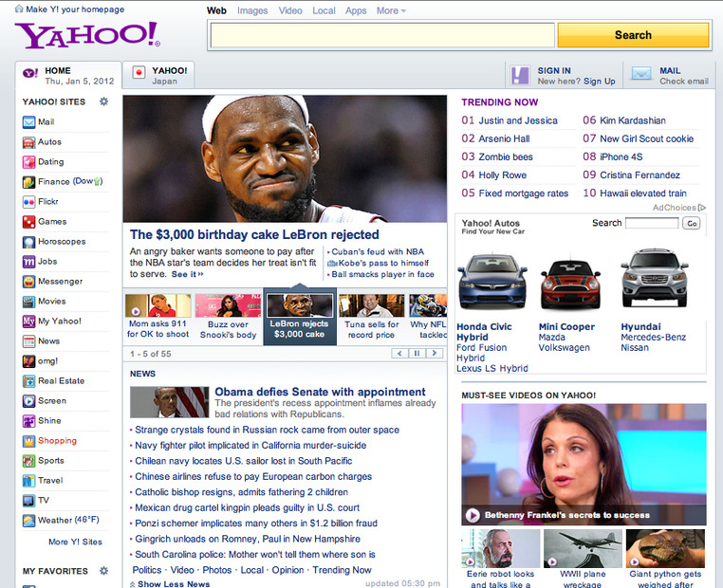Click the Yahoo! Autos search field
Image resolution: width=723 pixels, height=588 pixels.
652,223
